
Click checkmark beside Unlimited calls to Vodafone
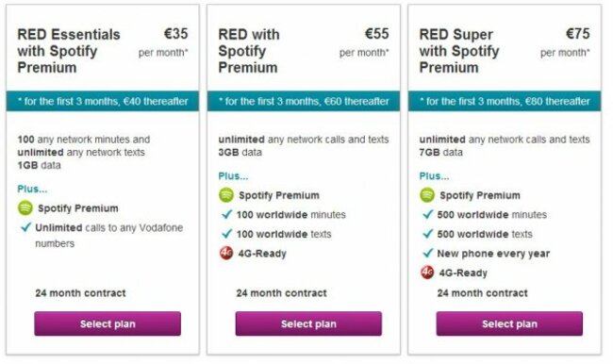(25, 227)
